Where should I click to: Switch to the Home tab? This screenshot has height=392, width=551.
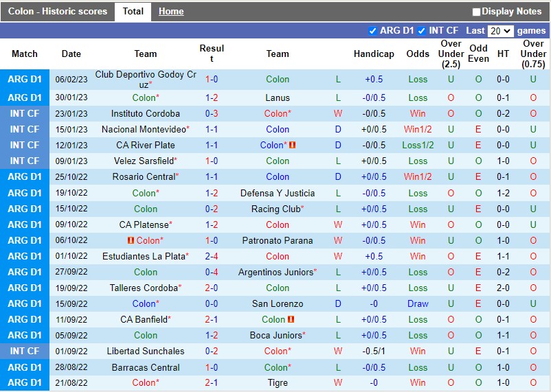(x=171, y=12)
